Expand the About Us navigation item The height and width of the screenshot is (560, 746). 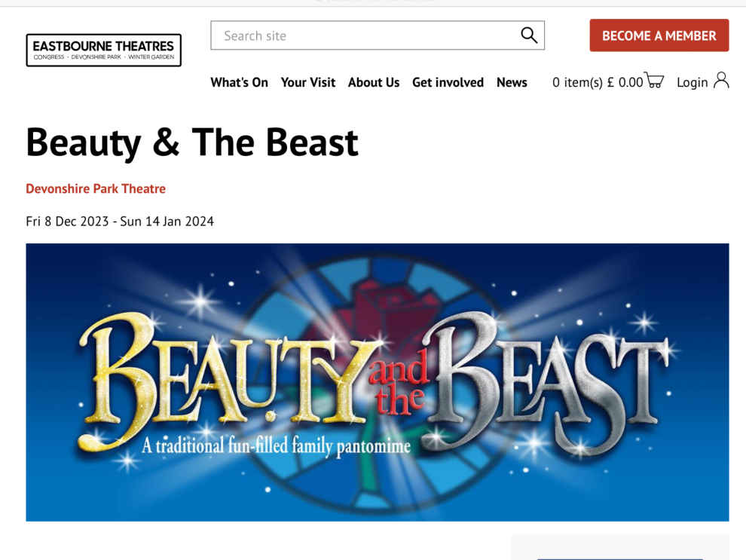click(x=373, y=82)
